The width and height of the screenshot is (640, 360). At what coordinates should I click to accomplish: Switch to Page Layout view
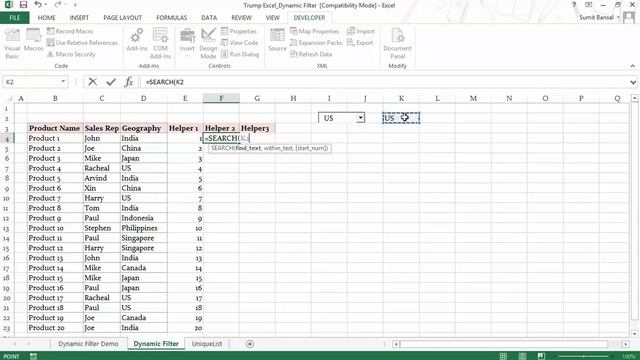click(x=522, y=356)
